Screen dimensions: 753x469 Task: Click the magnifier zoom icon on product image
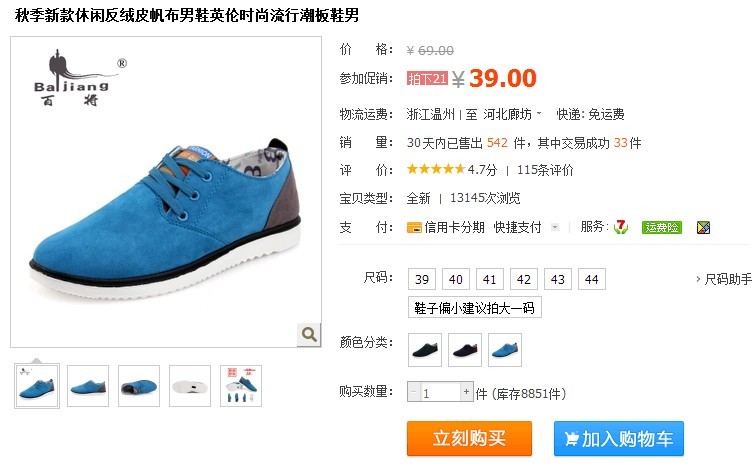[309, 334]
